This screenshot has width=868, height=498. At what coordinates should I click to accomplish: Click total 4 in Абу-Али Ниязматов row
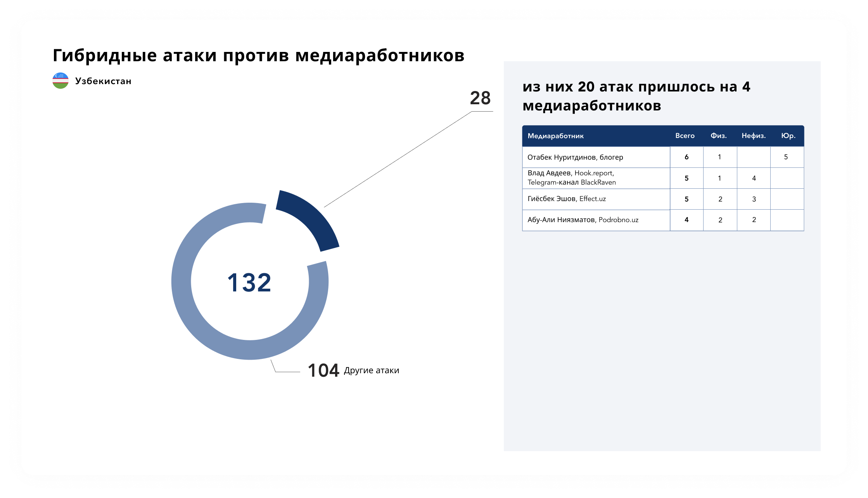pyautogui.click(x=686, y=220)
